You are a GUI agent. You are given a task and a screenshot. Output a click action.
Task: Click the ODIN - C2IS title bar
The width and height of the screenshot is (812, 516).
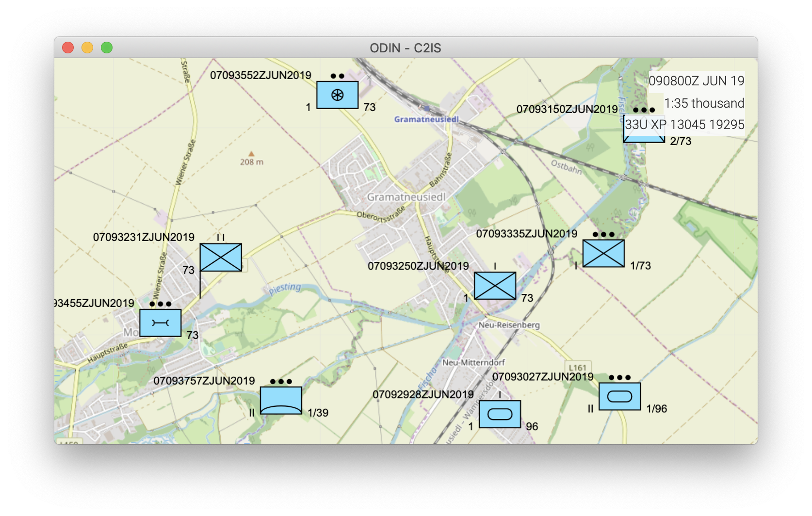point(406,48)
